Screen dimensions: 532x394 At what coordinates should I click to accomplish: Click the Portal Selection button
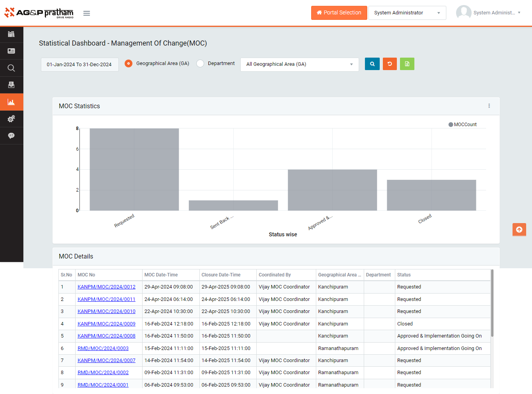point(339,13)
